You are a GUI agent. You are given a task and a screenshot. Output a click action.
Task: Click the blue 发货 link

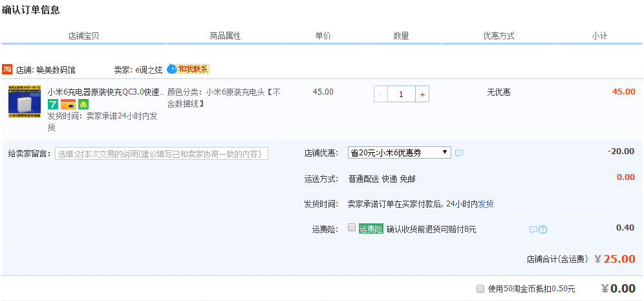point(486,204)
